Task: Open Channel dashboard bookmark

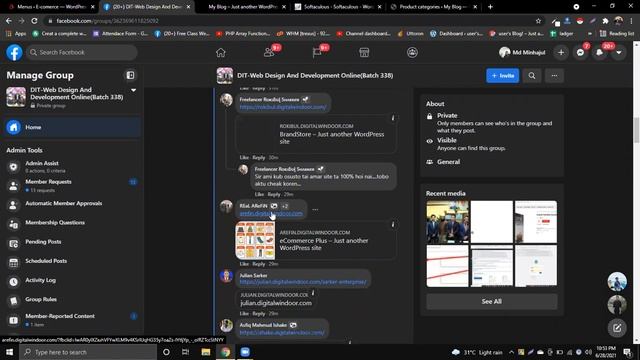Action: point(364,33)
